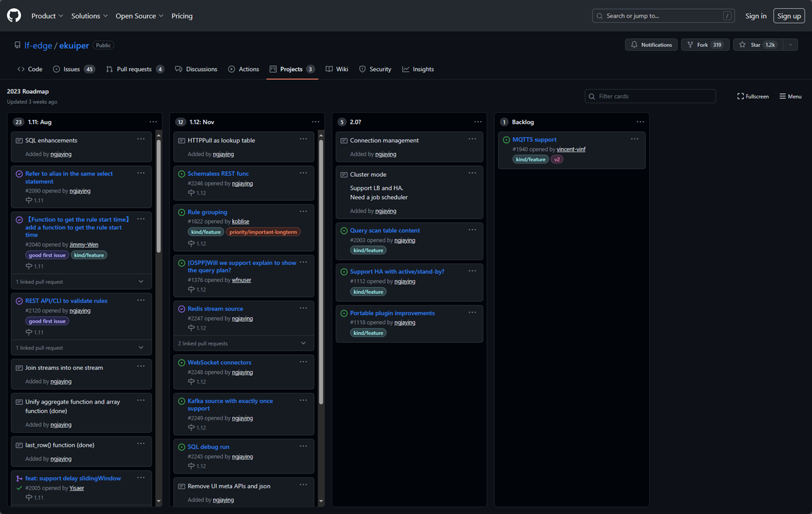Viewport: 812px width, 514px height.
Task: Expand 2 linked pull requests under Redis card
Action: tap(244, 344)
